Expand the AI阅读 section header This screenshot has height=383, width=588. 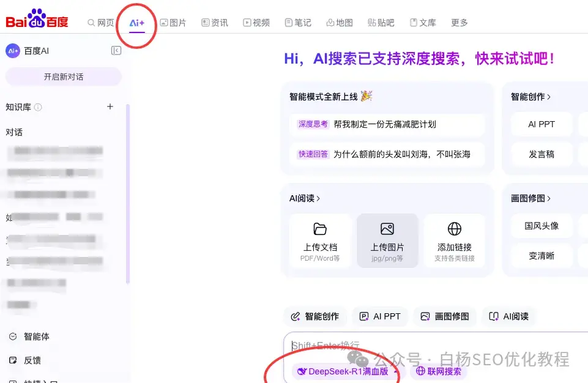click(305, 198)
